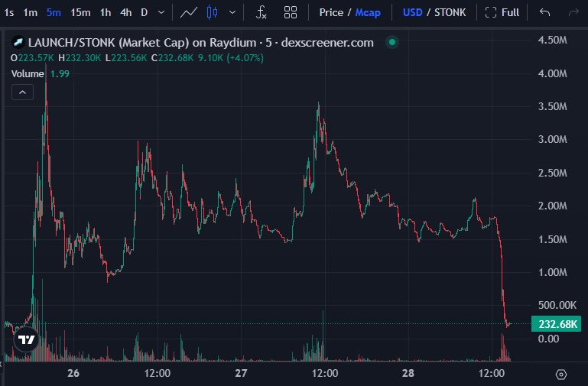Click the 232.68K current price label
588x386 pixels.
pos(556,324)
